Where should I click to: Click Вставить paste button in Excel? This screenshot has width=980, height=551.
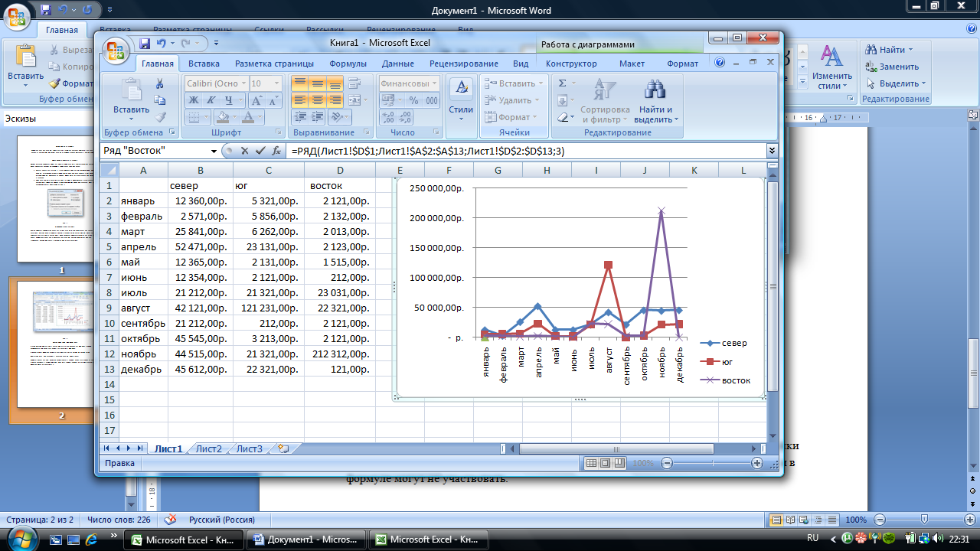[131, 99]
